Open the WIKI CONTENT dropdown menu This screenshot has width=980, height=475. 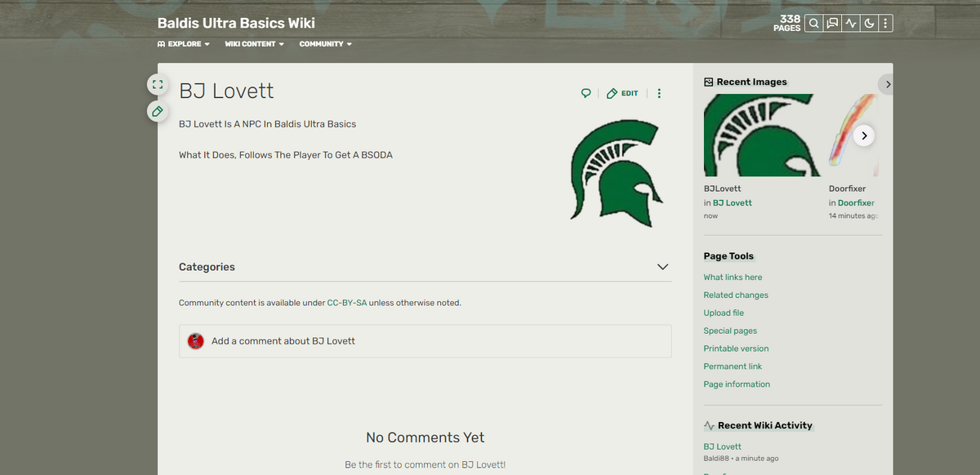[254, 44]
